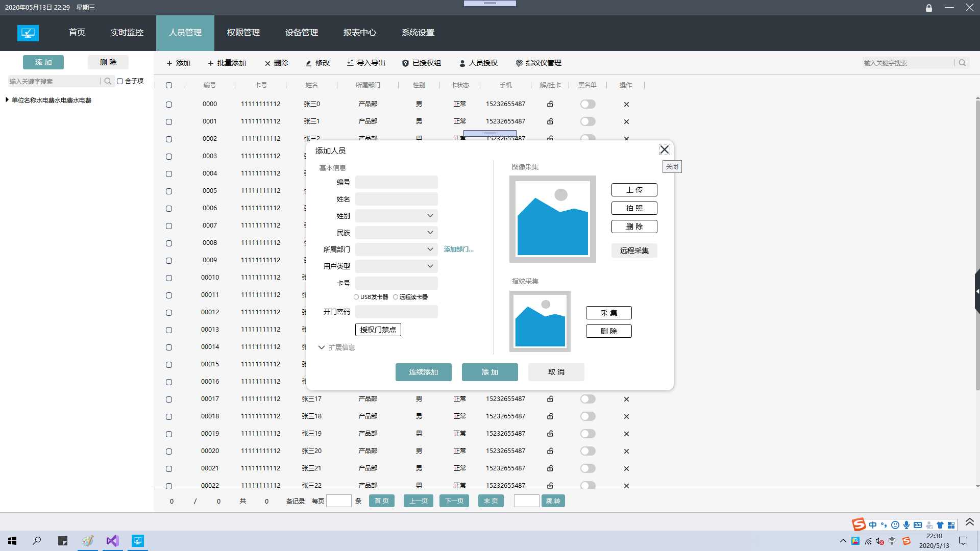This screenshot has width=980, height=551.
Task: Click 批量添加 toolbar item
Action: point(227,63)
